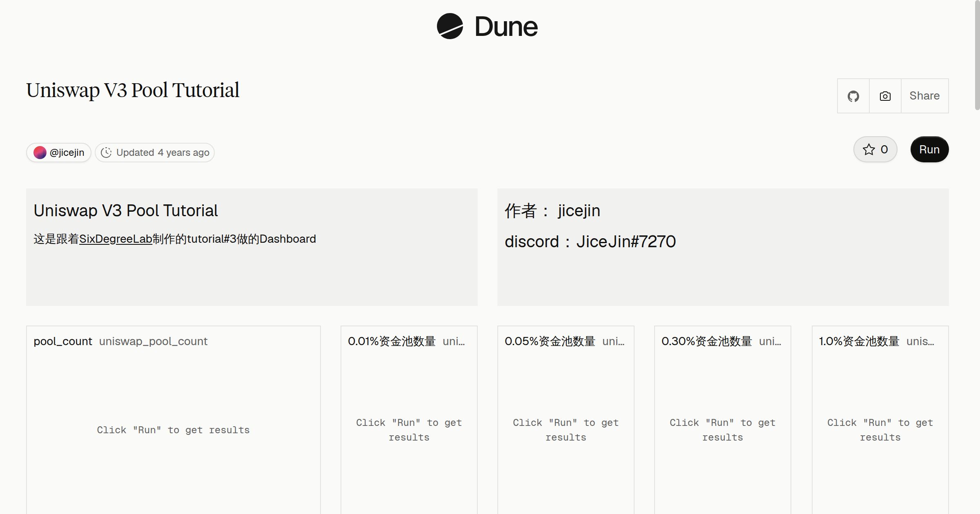
Task: Click the Share button
Action: point(924,96)
